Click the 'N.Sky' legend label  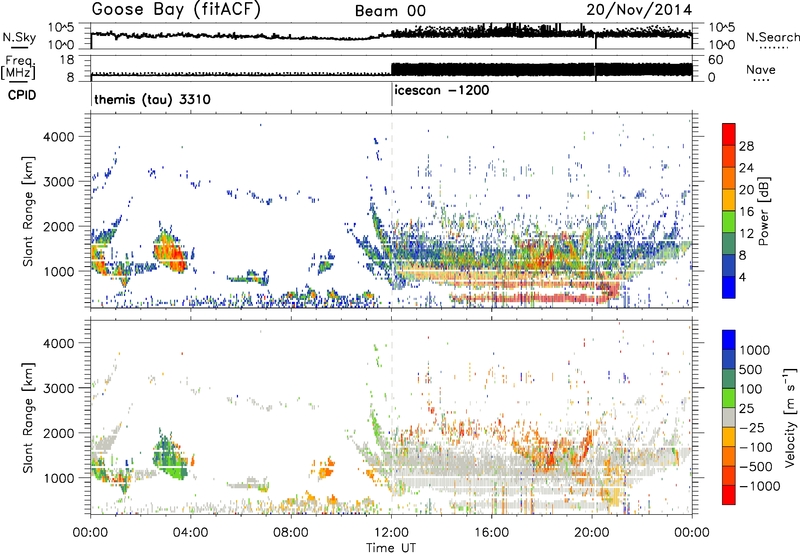[19, 37]
